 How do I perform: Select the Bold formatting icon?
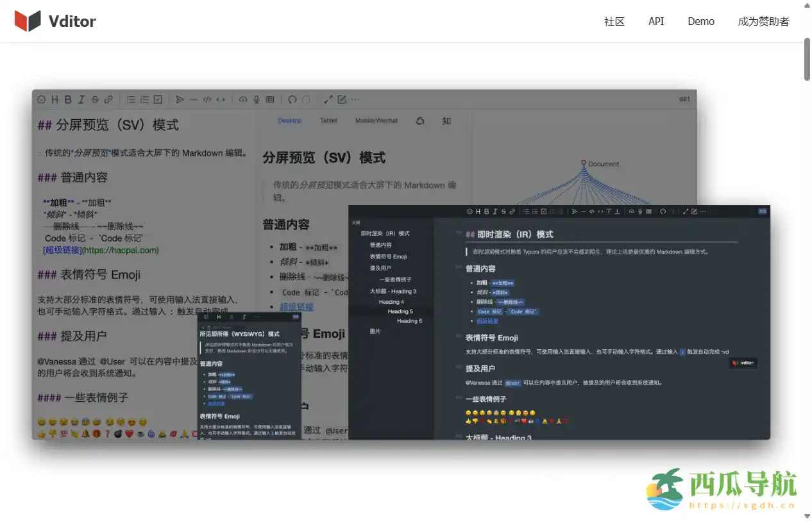[x=67, y=99]
